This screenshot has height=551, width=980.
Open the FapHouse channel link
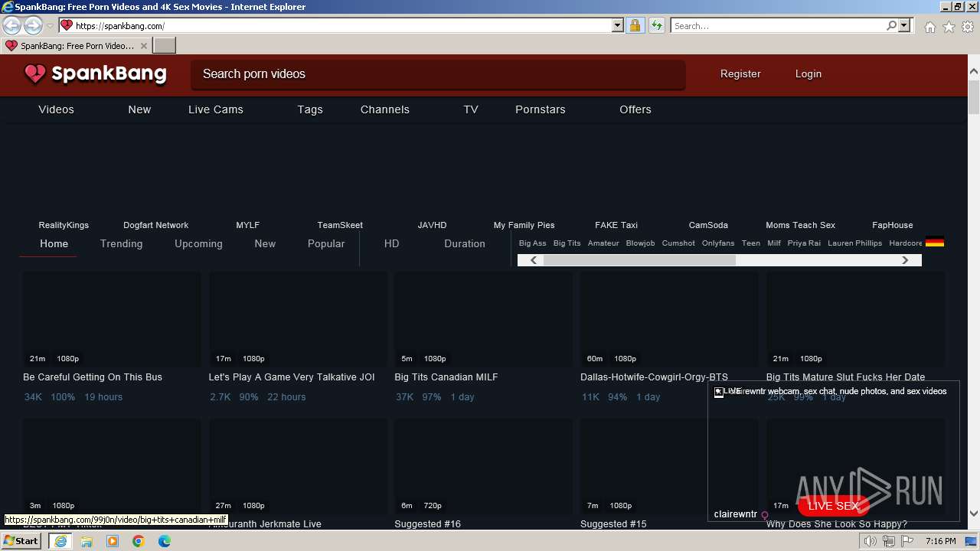click(x=893, y=225)
